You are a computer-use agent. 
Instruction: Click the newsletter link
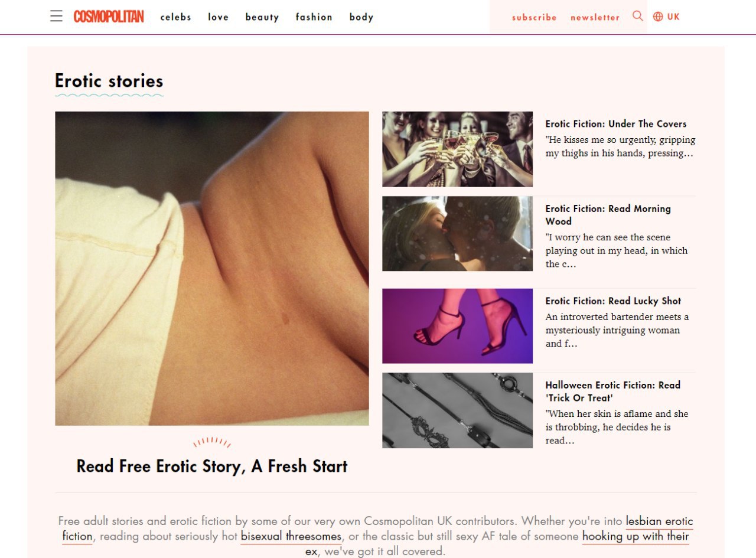pyautogui.click(x=595, y=17)
